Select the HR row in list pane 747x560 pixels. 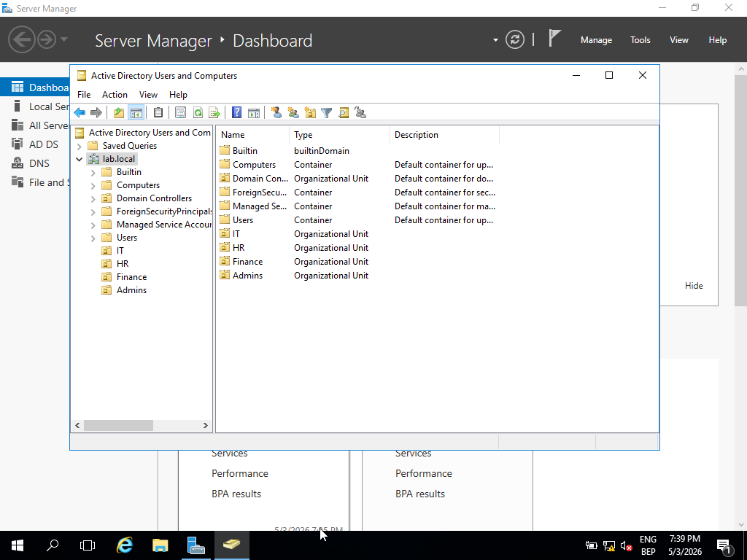[x=239, y=248]
